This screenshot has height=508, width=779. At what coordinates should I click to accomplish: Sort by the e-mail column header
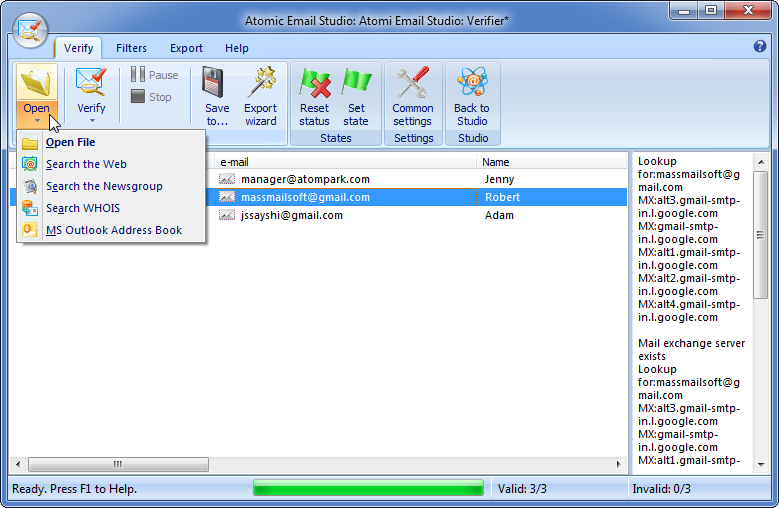tap(345, 162)
